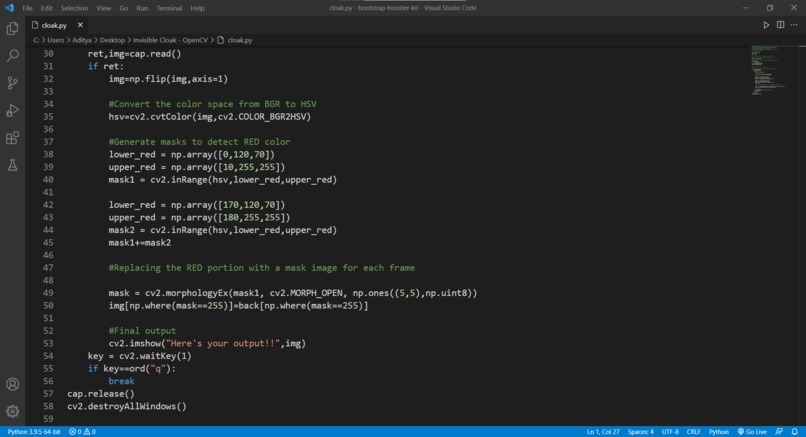Viewport: 806px width, 437px height.
Task: Open the Run menu
Action: pos(142,8)
